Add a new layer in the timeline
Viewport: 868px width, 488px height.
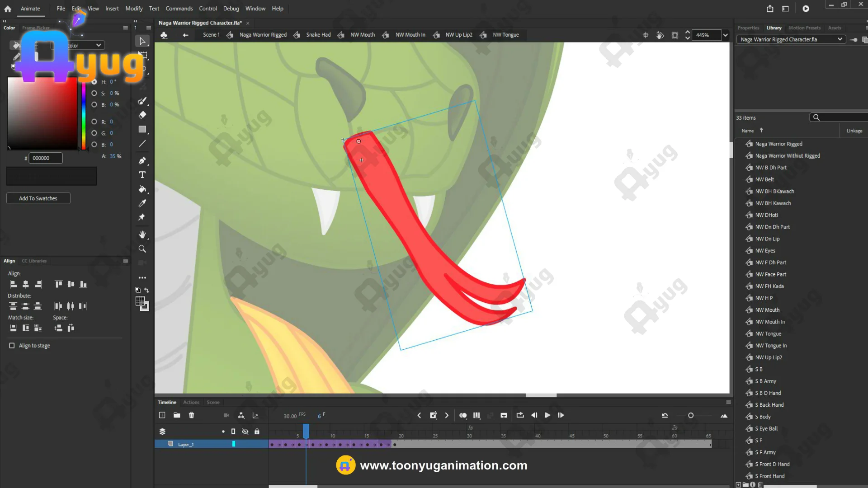coord(162,415)
